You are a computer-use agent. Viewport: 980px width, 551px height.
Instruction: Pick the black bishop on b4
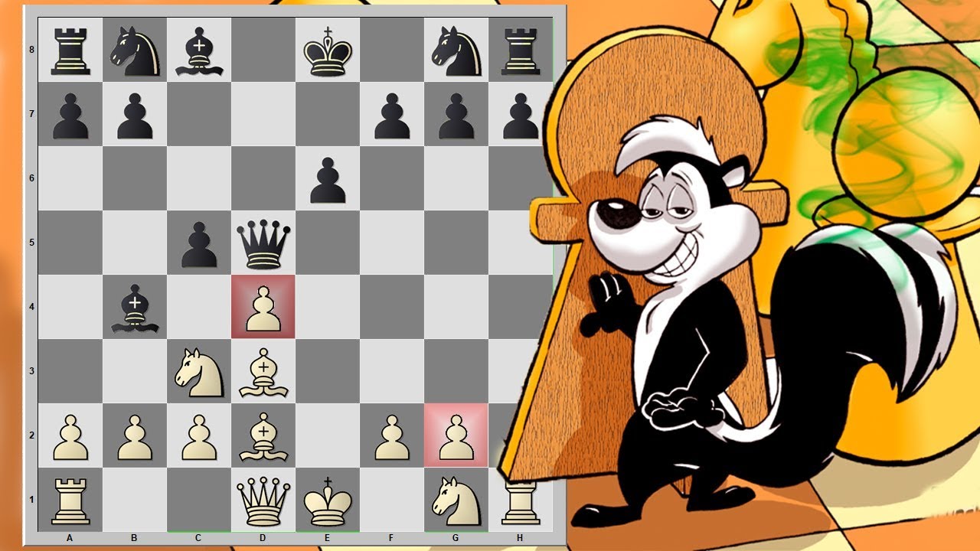click(135, 308)
